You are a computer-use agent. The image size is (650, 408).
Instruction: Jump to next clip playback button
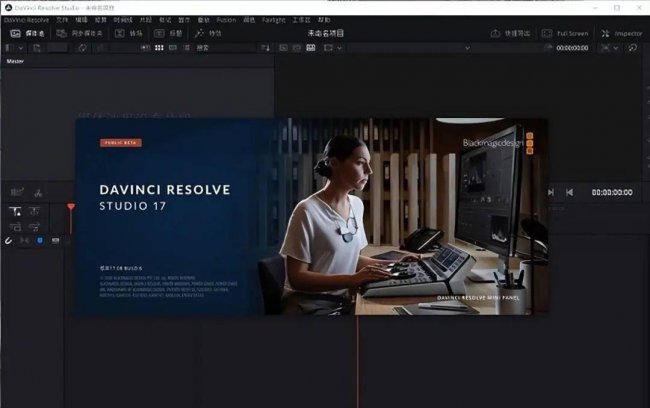(x=551, y=192)
